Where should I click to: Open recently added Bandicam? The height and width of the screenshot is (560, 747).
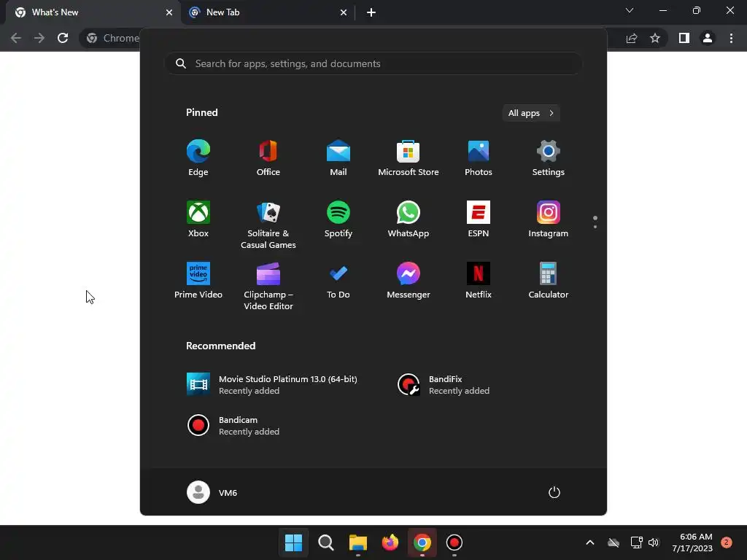(233, 425)
